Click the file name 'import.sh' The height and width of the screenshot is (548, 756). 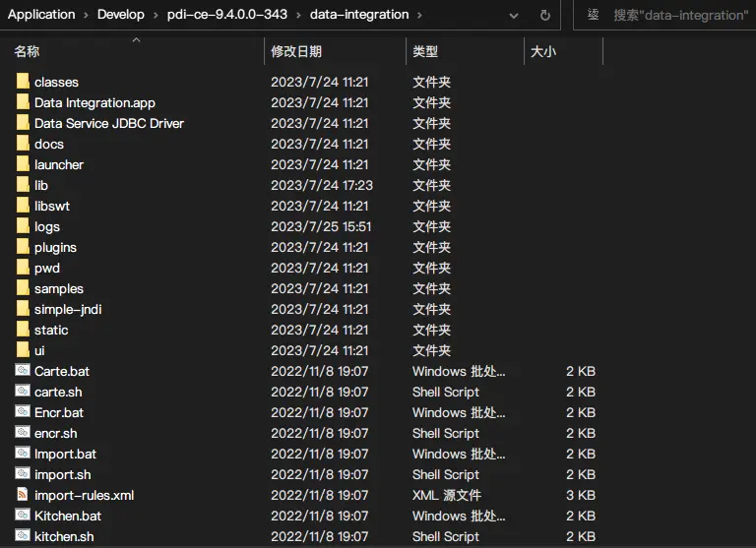click(63, 475)
